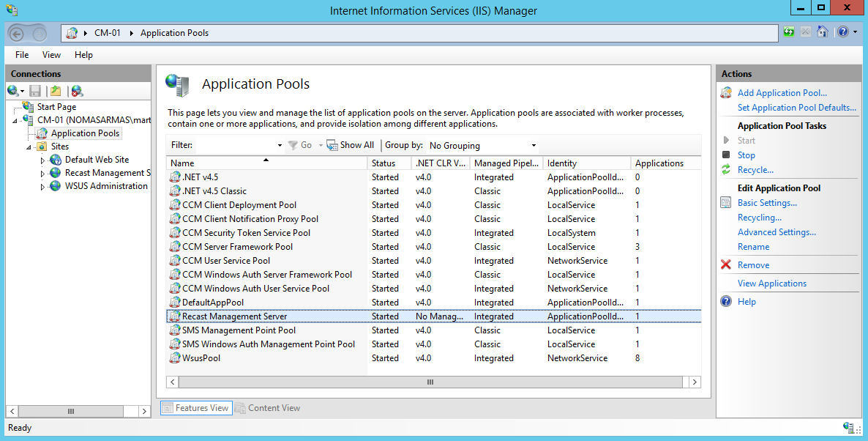This screenshot has width=868, height=441.
Task: Collapse the Sites tree node
Action: coord(29,147)
